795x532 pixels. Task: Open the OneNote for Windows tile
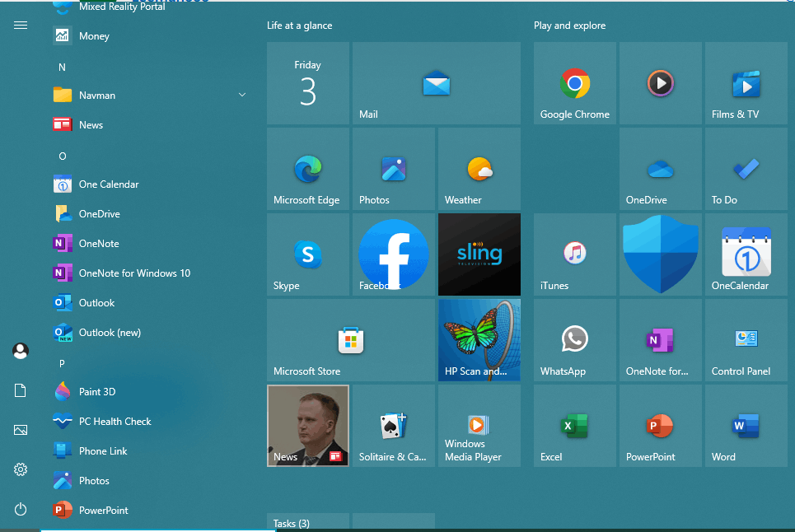tap(660, 340)
